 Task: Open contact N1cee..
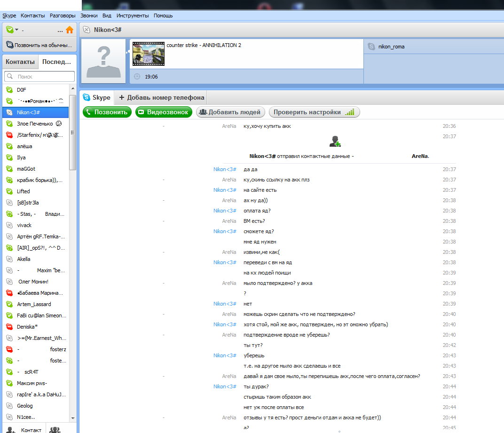point(35,417)
